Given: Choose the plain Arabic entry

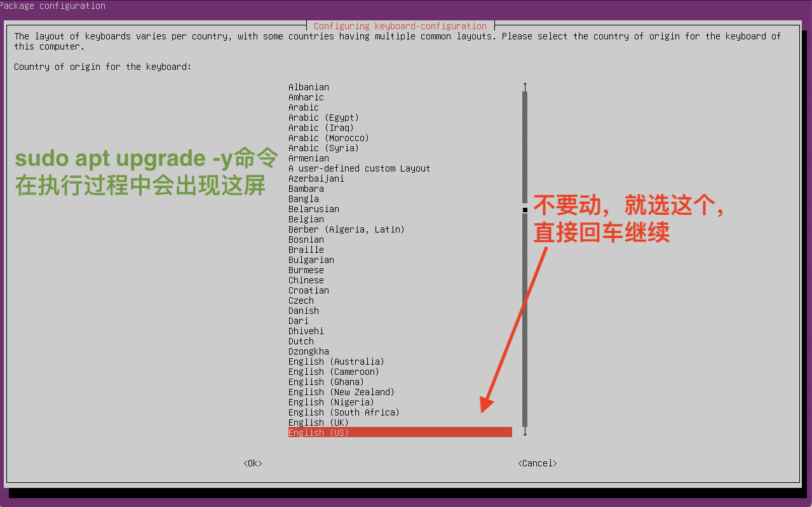Looking at the screenshot, I should [304, 107].
